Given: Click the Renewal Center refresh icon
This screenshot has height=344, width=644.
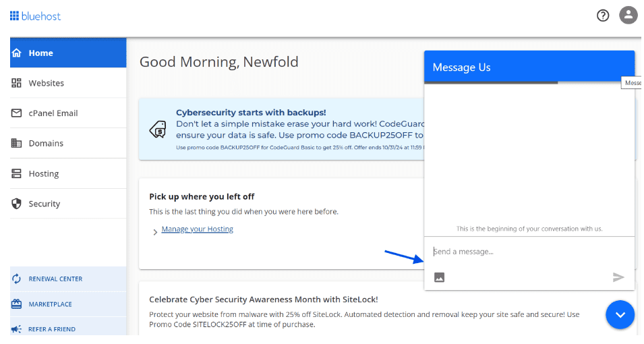Looking at the screenshot, I should pos(16,279).
